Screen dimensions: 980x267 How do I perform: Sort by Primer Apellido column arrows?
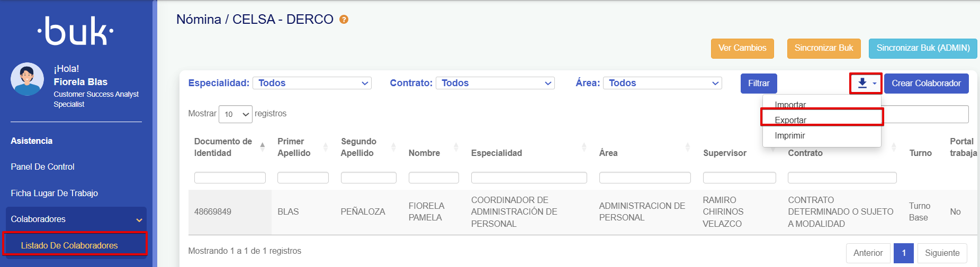325,147
